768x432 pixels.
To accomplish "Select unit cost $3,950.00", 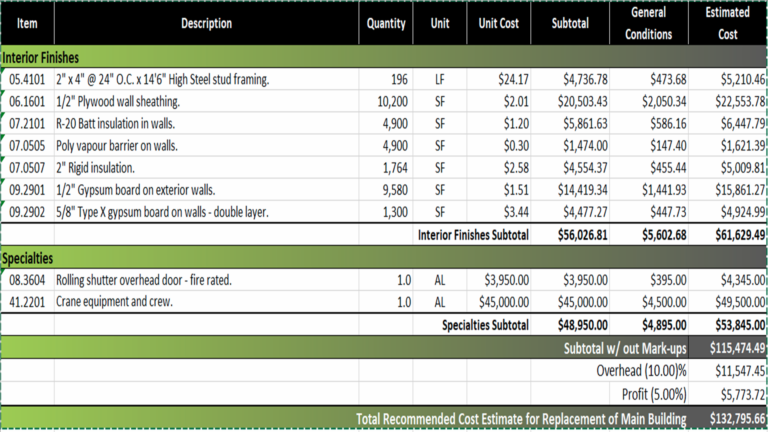I will click(506, 280).
